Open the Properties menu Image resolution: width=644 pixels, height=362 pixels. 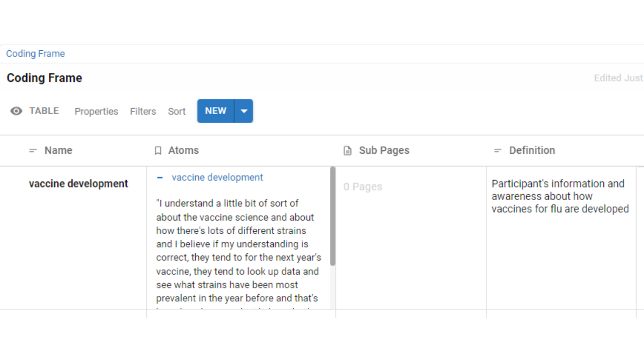[x=96, y=112]
